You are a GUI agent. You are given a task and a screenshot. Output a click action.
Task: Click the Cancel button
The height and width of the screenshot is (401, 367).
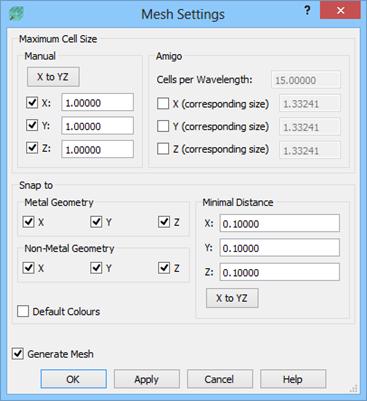pos(220,379)
